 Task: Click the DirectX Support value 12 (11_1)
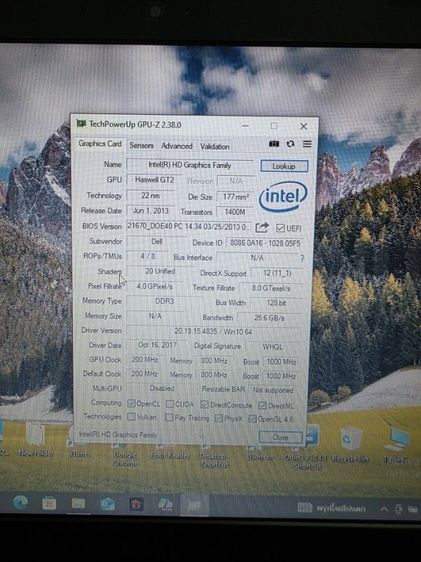[x=277, y=273]
